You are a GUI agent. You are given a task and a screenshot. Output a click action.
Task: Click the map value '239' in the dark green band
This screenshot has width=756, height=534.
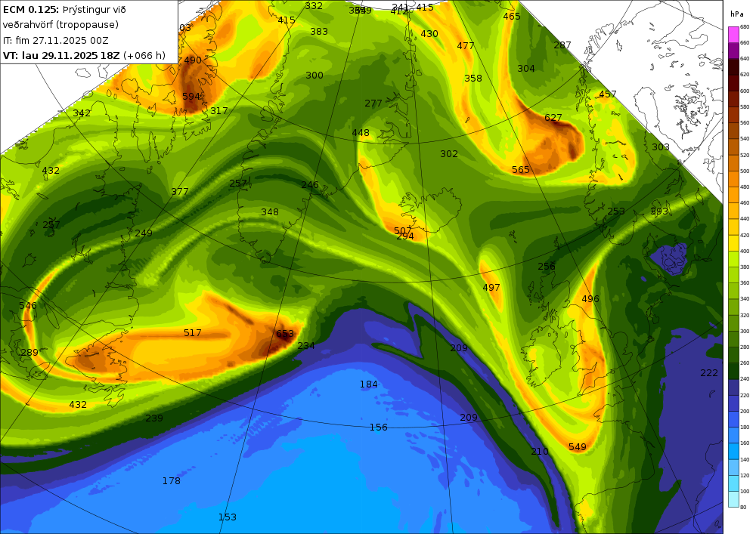pos(154,418)
